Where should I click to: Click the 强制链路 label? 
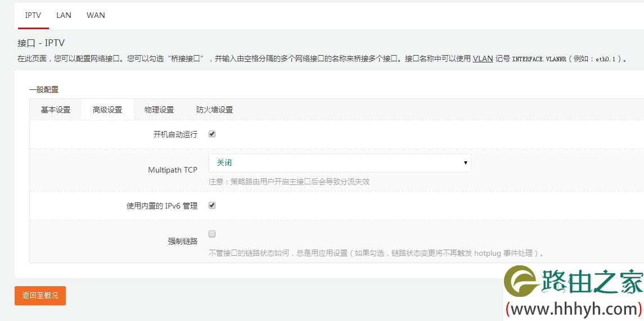coord(183,241)
